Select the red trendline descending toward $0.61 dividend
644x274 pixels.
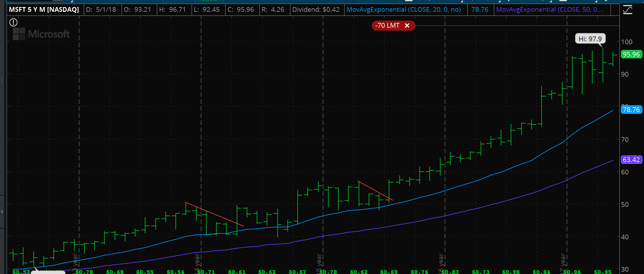click(x=214, y=214)
